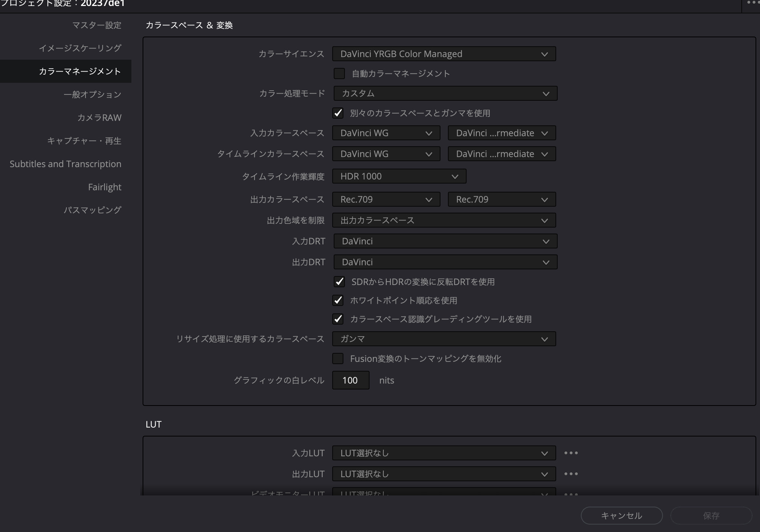
Task: Open the カメラRAW settings section
Action: point(99,118)
